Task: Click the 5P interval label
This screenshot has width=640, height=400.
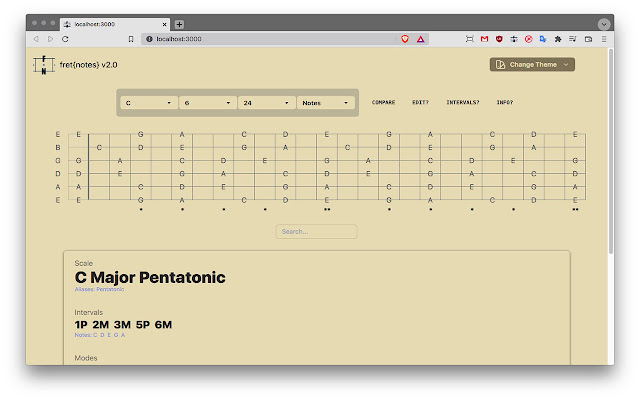Action: tap(143, 325)
